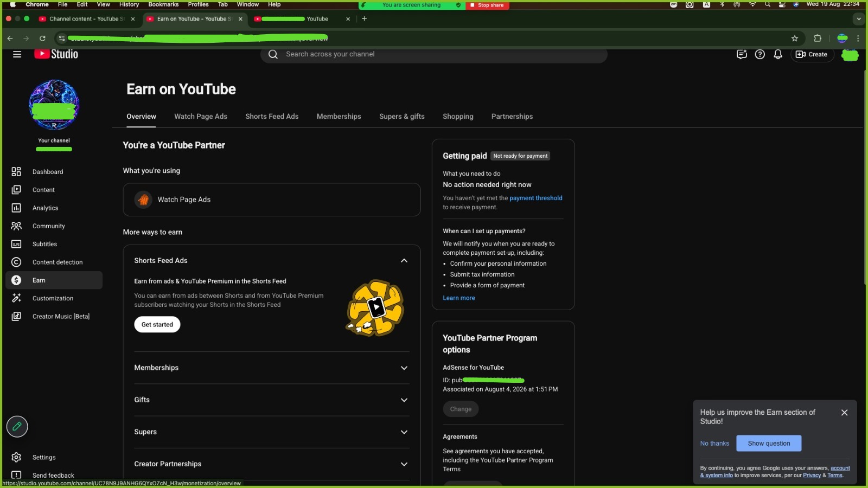Click Send feedback in the sidebar

[54, 476]
